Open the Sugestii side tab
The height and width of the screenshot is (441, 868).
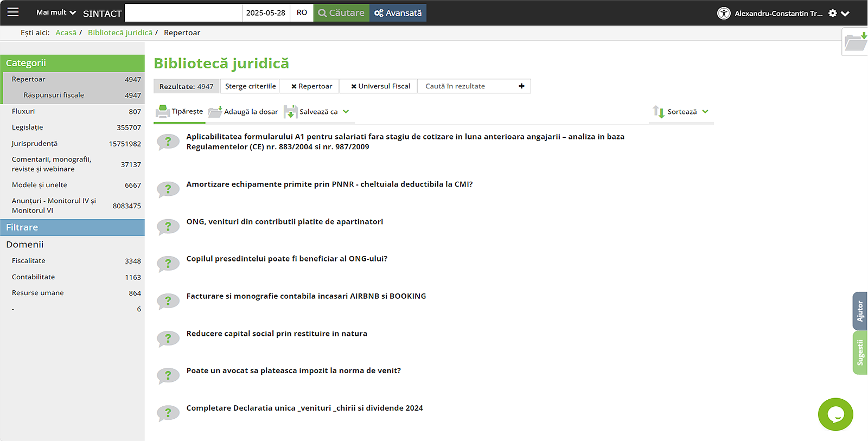(x=860, y=353)
